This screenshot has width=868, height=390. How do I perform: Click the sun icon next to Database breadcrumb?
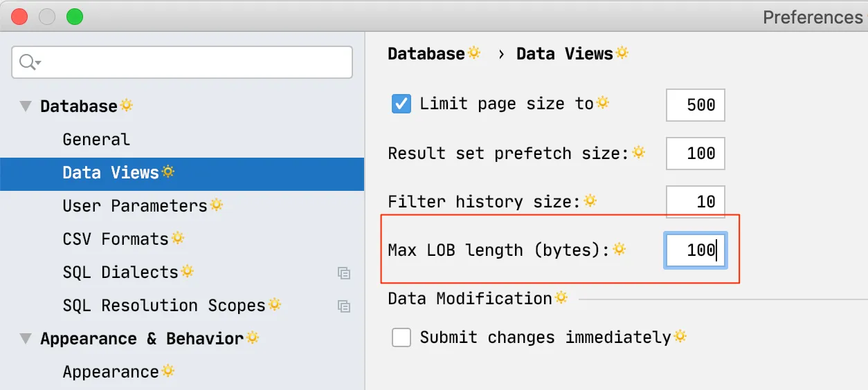click(474, 53)
